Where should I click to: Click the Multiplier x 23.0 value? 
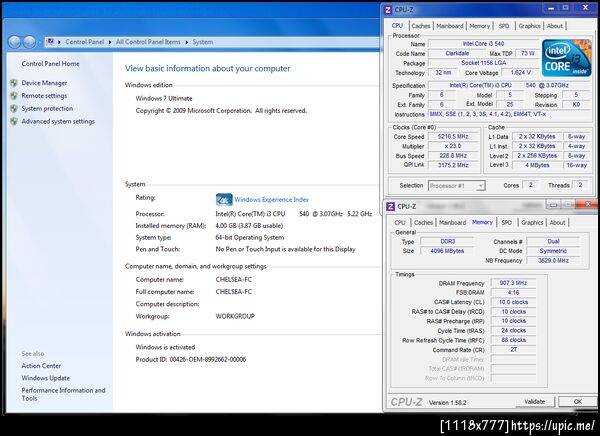(453, 146)
